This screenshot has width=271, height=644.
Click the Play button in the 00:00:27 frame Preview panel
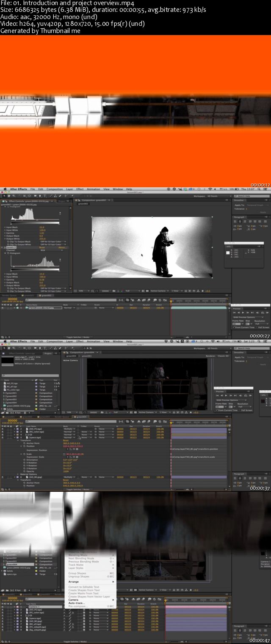pyautogui.click(x=244, y=312)
